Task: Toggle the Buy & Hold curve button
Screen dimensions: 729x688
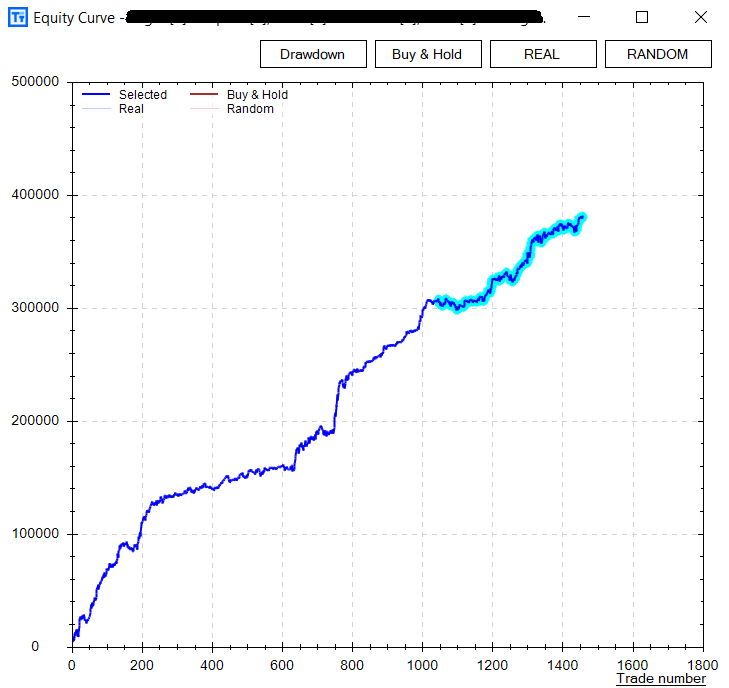Action: pyautogui.click(x=427, y=54)
